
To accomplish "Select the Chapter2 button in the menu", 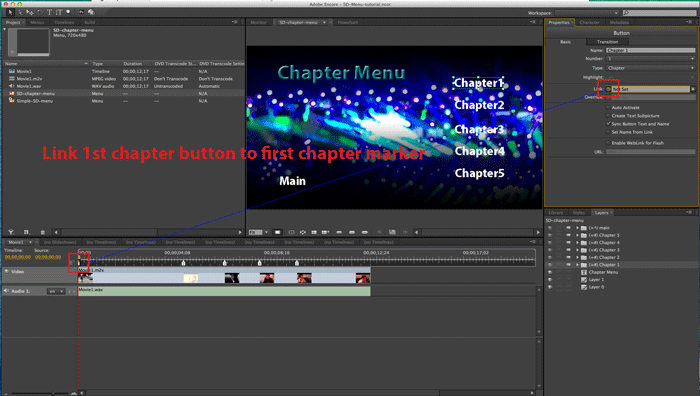I will coord(479,105).
